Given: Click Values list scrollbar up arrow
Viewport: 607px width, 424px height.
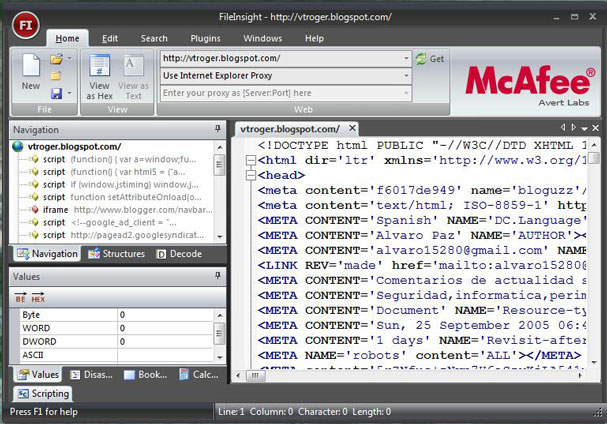Looking at the screenshot, I should [x=219, y=316].
